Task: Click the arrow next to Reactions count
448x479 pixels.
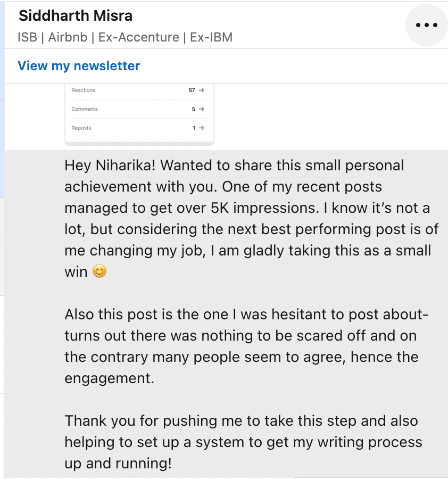Action: tap(201, 90)
